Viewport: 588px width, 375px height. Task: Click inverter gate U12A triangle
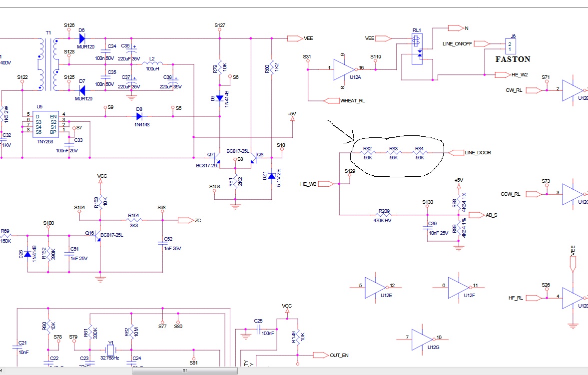click(344, 69)
